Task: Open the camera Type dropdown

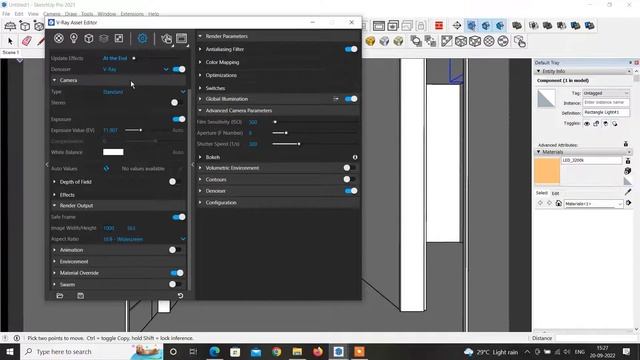Action: (x=144, y=92)
